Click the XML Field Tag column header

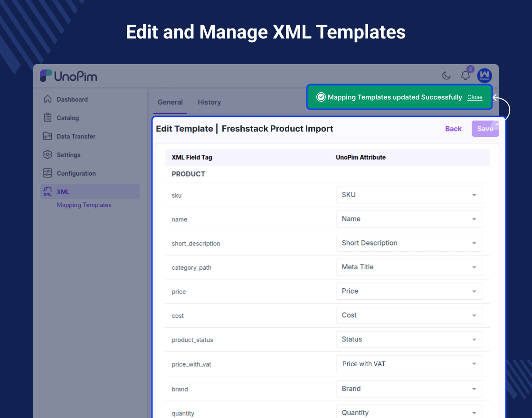click(192, 157)
